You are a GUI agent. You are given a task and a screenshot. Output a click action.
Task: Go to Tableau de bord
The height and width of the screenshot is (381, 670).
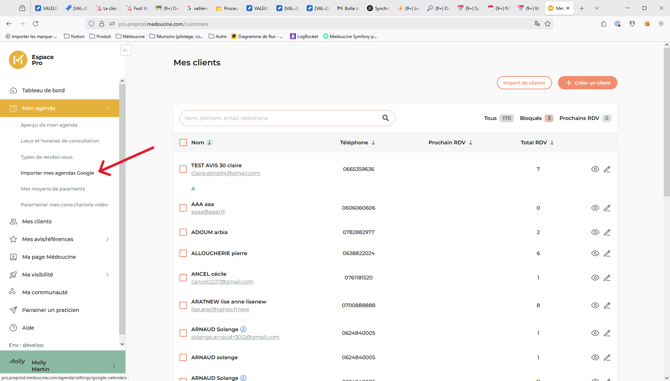[x=43, y=91]
